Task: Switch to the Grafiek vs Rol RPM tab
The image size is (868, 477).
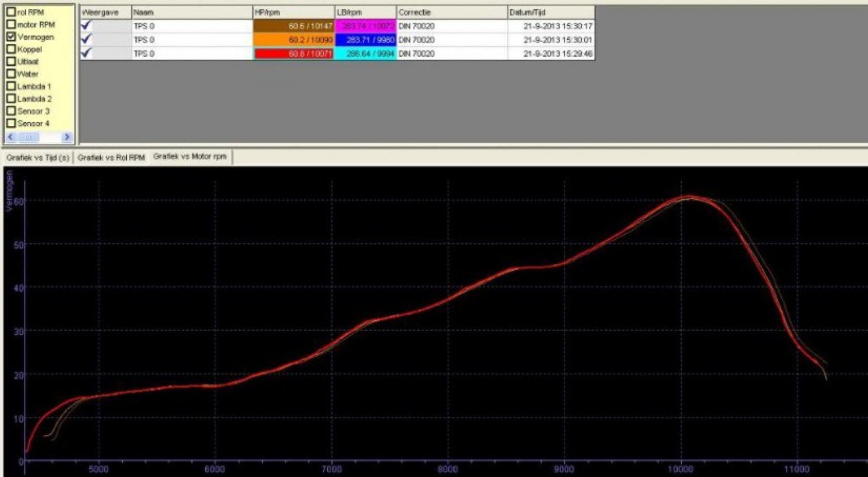Action: [x=111, y=157]
